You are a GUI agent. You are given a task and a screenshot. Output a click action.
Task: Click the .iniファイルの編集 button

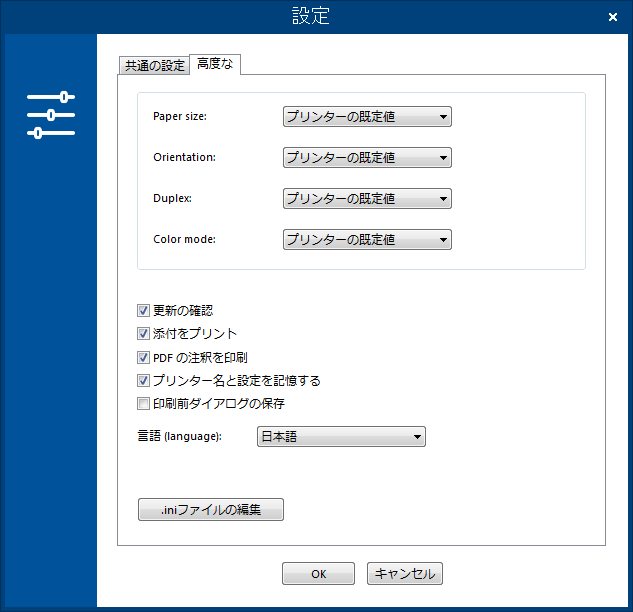point(211,509)
